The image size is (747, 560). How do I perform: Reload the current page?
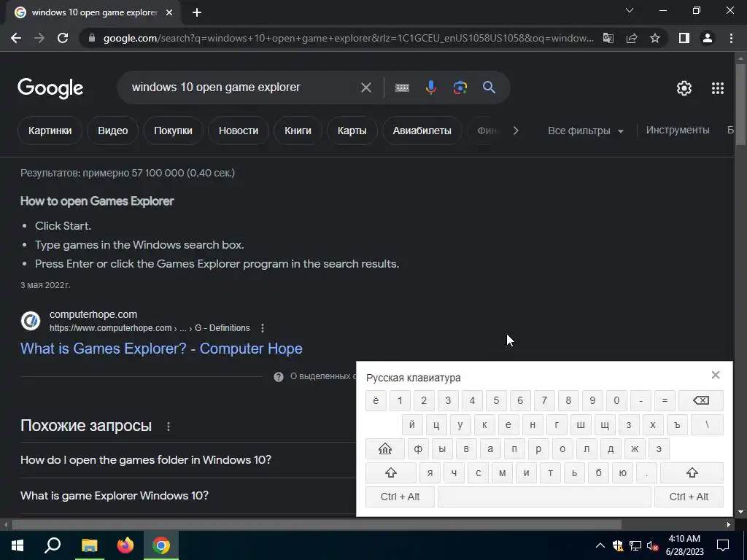point(63,38)
